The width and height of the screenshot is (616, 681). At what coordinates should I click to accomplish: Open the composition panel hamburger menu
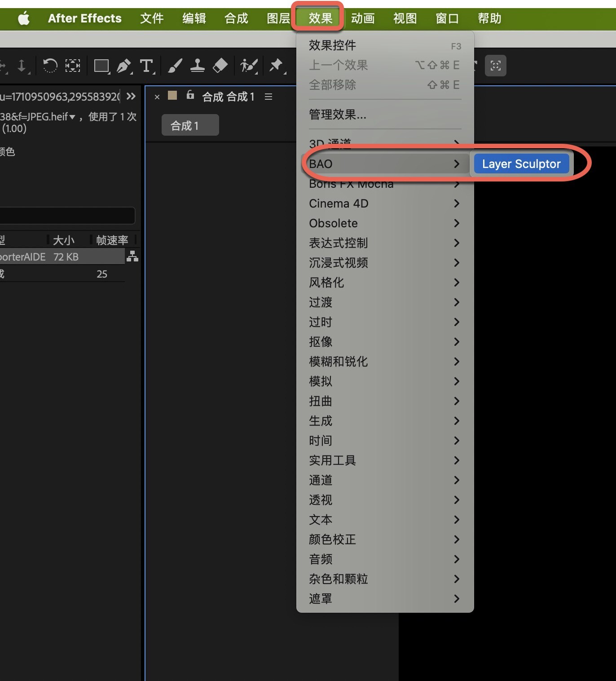[268, 97]
